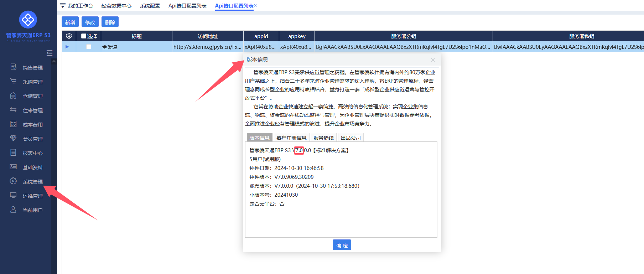This screenshot has height=274, width=644.
Task: Click the 往来管理 arrows icon
Action: tap(13, 110)
